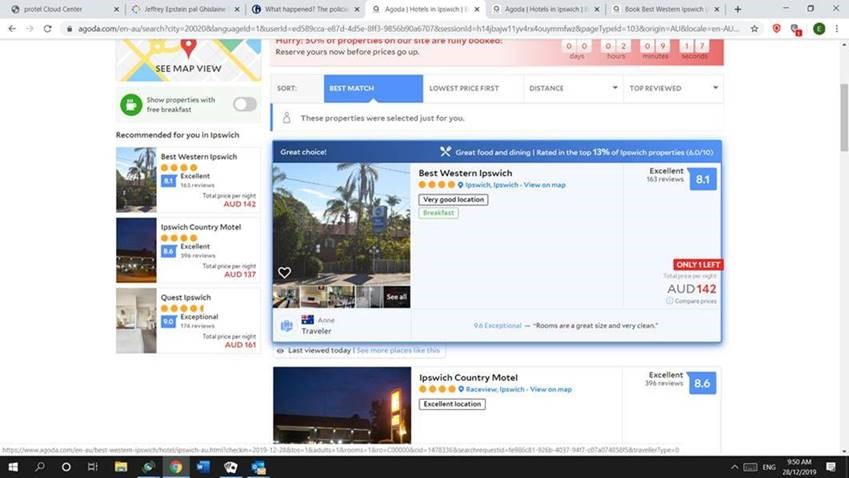Click the Very good location tag
This screenshot has width=849, height=478.
[453, 200]
